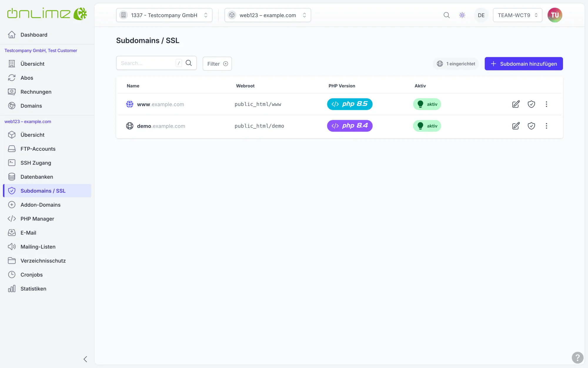Image resolution: width=588 pixels, height=368 pixels.
Task: Open more options menu for www.example.com
Action: click(546, 104)
